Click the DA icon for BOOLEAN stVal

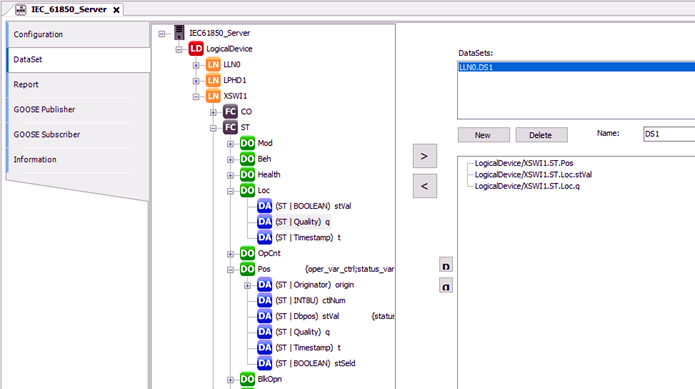pyautogui.click(x=265, y=206)
